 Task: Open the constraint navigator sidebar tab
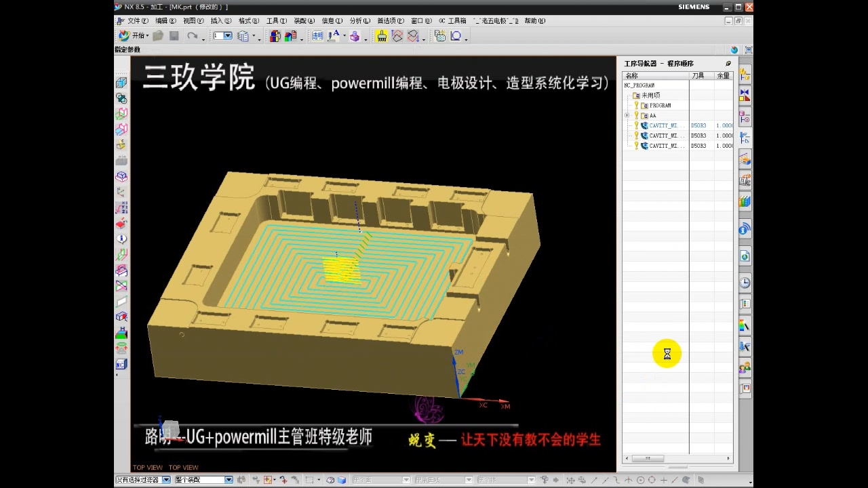[745, 96]
